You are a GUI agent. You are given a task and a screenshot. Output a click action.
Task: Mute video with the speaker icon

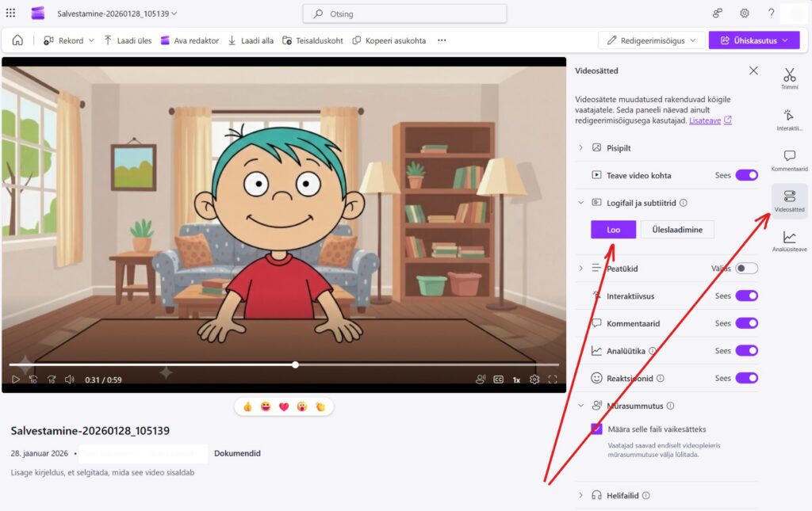(70, 379)
